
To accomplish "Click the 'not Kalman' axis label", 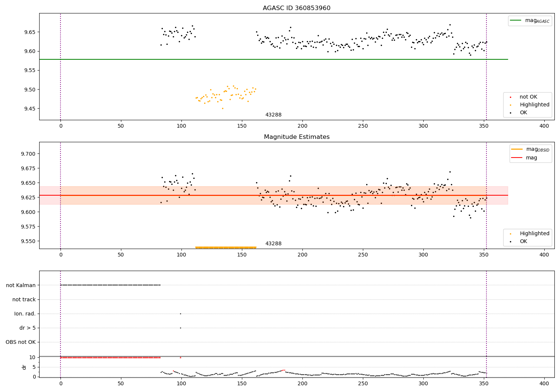I will tap(21, 285).
